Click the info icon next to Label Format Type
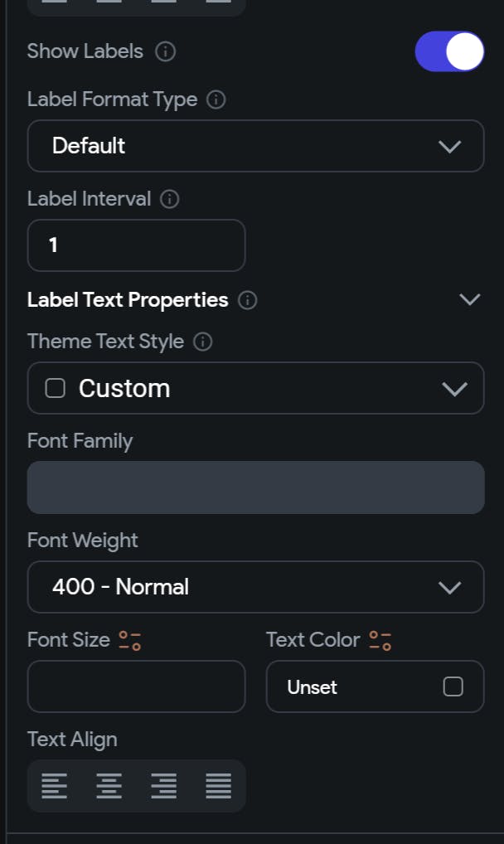The height and width of the screenshot is (844, 504). coord(216,99)
